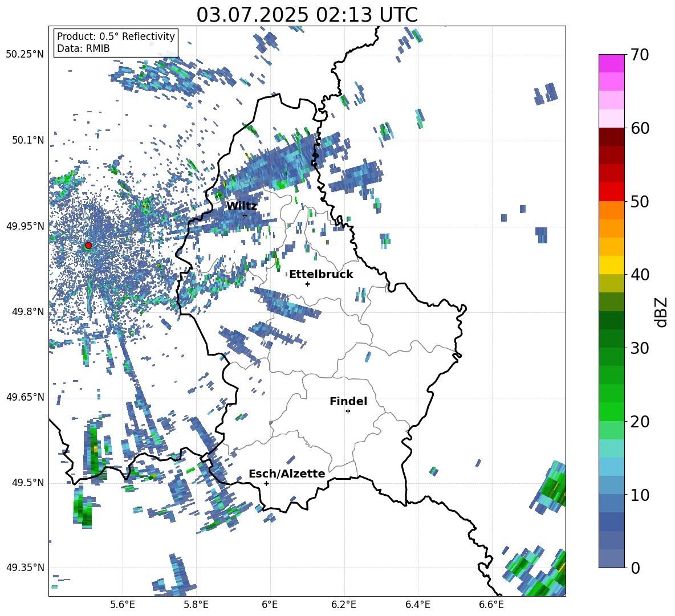675x616 pixels.
Task: Click the Ettelbruck station cross marker
Action: coord(307,284)
